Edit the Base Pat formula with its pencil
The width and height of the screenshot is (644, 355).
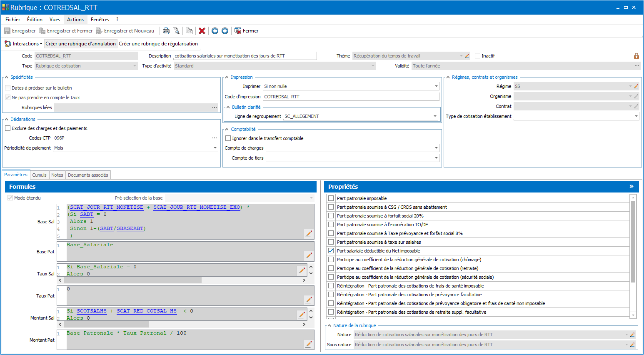[x=309, y=255]
